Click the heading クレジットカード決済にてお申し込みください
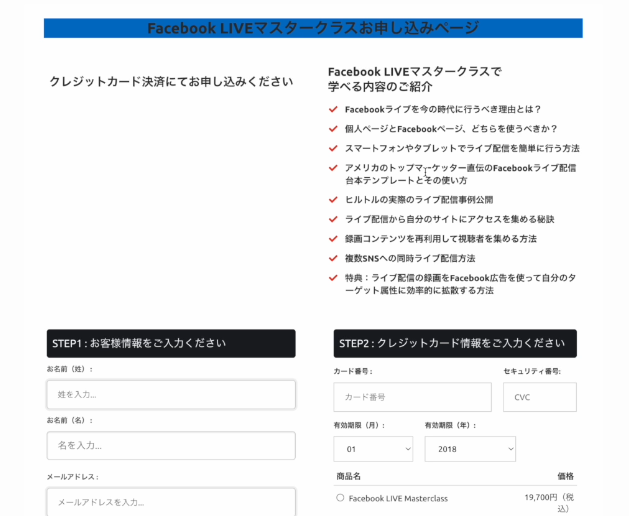The height and width of the screenshot is (516, 629). point(171,82)
